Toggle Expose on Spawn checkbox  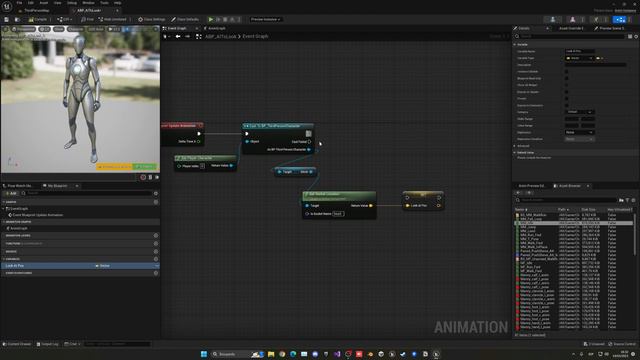click(x=566, y=92)
